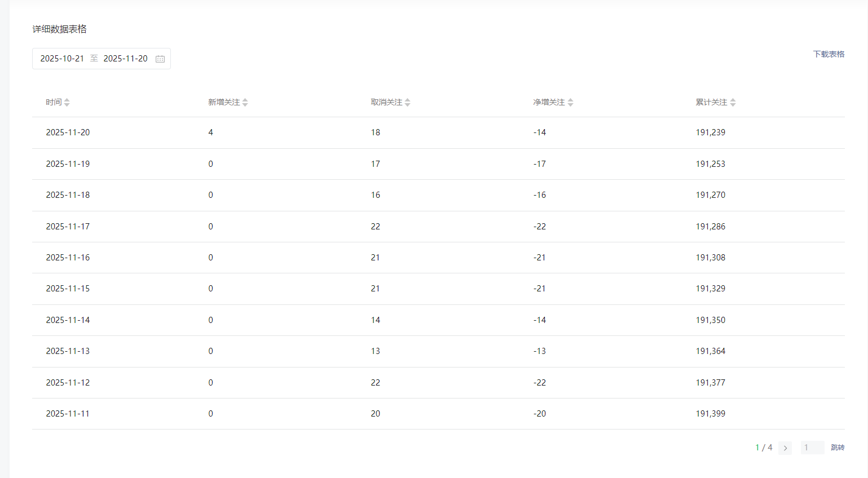Click start date 2025-10-21 field
This screenshot has height=478, width=868.
pyautogui.click(x=62, y=59)
